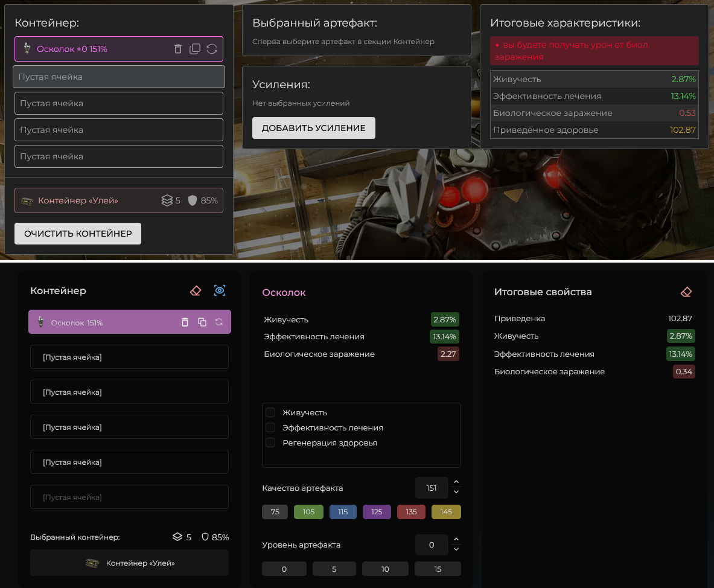Click the eraser icon in the Контейнер header
Viewport: 714px width, 588px height.
pos(195,291)
